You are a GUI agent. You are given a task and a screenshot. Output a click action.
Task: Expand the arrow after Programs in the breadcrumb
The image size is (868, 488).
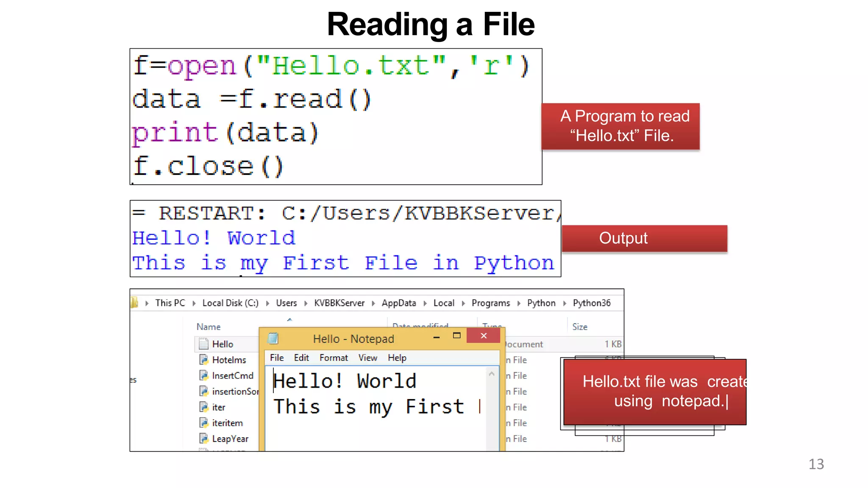(518, 303)
